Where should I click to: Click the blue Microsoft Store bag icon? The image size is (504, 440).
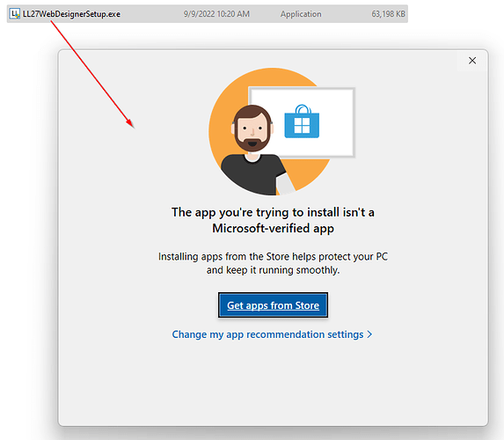(x=302, y=121)
